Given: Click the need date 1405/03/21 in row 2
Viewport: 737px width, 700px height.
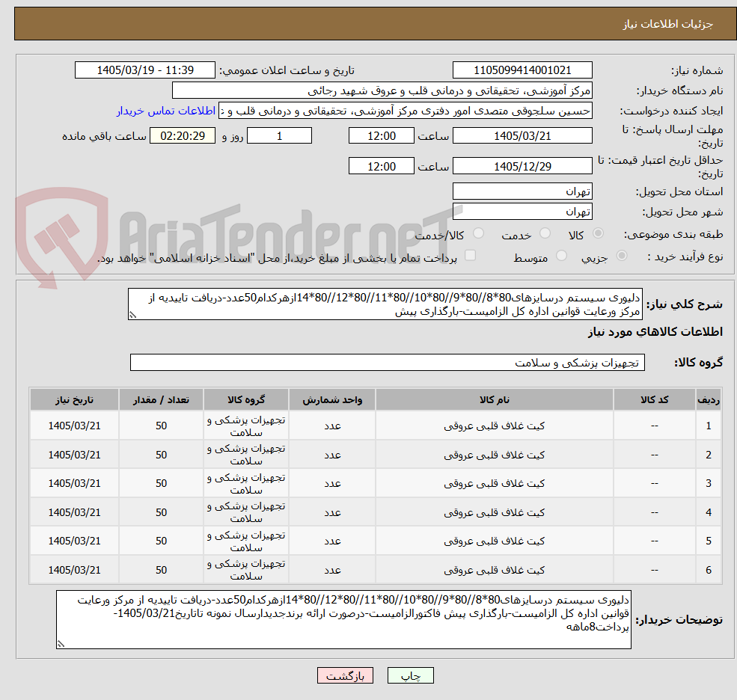Looking at the screenshot, I should coord(74,455).
